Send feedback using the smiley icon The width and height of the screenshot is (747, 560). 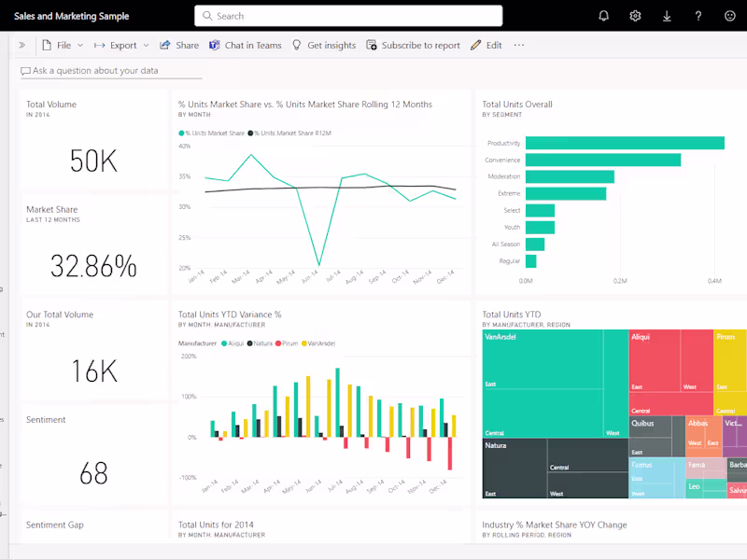728,15
